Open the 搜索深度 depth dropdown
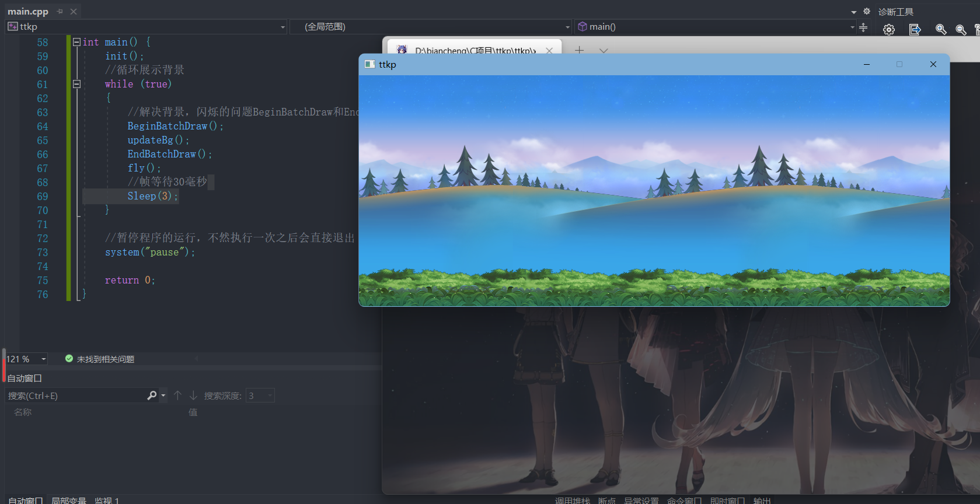 [x=260, y=395]
